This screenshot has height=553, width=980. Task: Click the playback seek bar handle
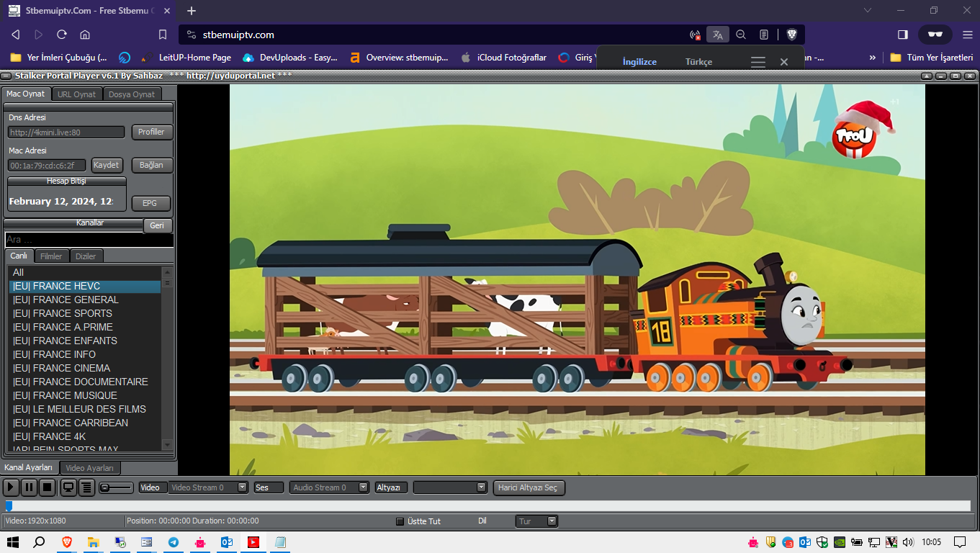click(x=9, y=505)
